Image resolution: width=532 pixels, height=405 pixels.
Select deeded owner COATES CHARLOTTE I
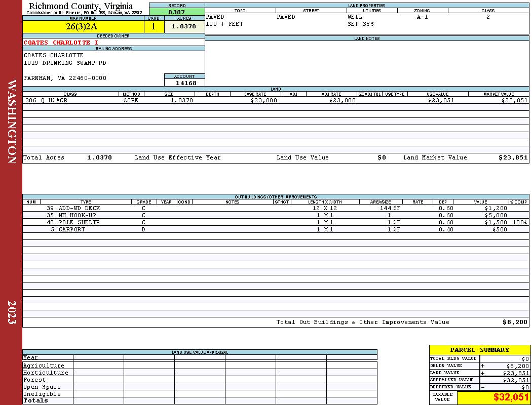coord(61,43)
